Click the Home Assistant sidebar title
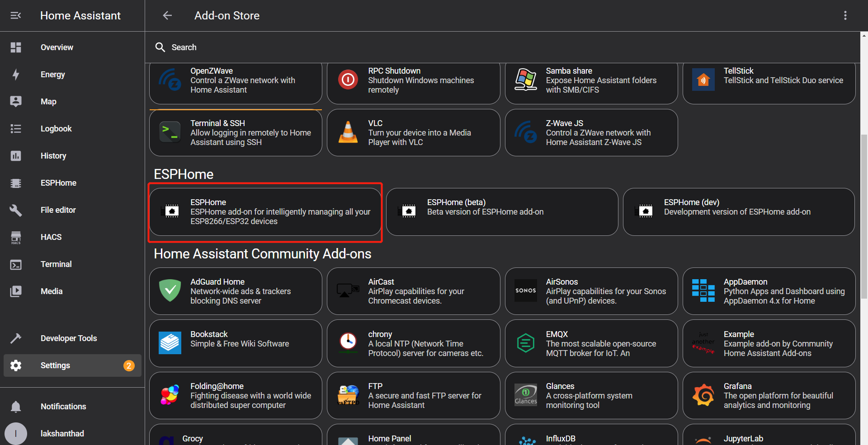Viewport: 868px width, 445px height. (80, 16)
